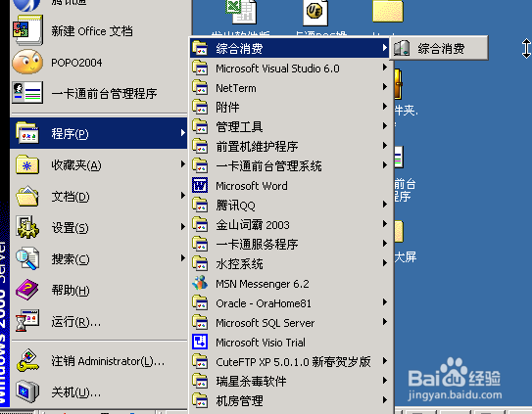Expand 收藏夹(A) submenu arrow

[x=183, y=164]
